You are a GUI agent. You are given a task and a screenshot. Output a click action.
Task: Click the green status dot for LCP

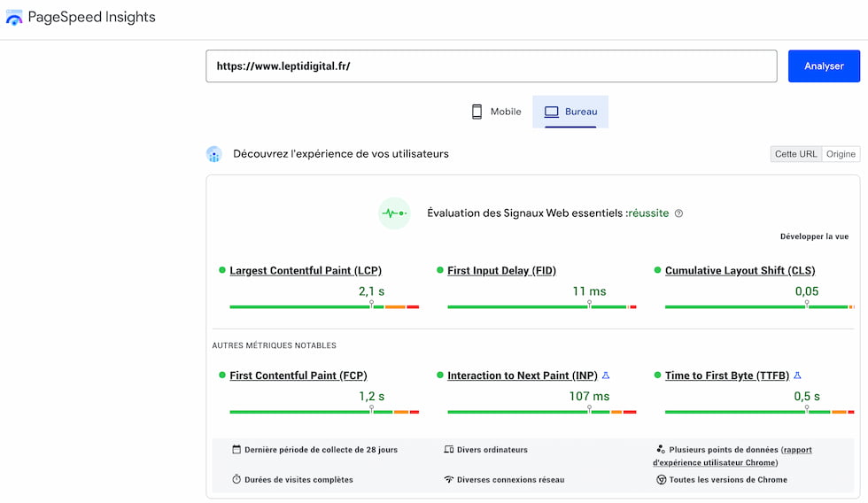tap(222, 270)
